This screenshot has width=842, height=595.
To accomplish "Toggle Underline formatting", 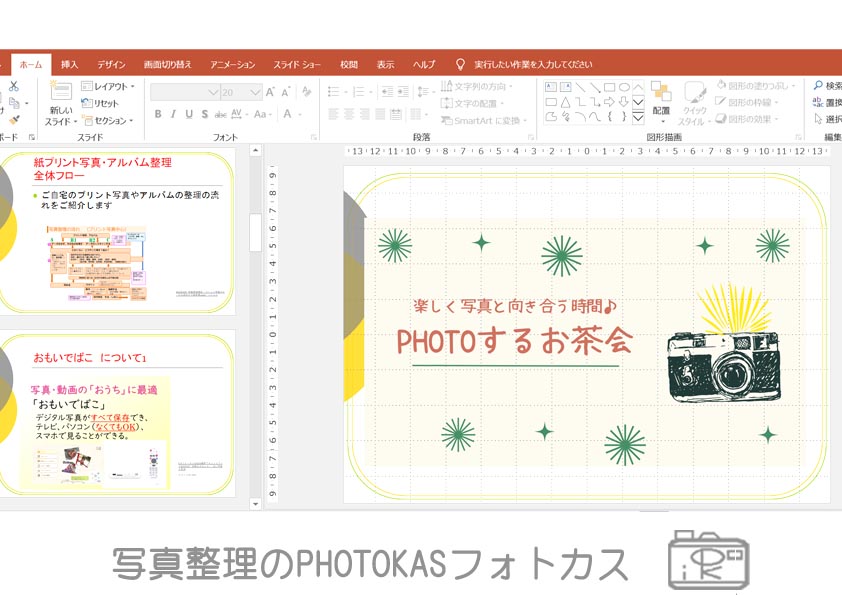I will [x=188, y=114].
